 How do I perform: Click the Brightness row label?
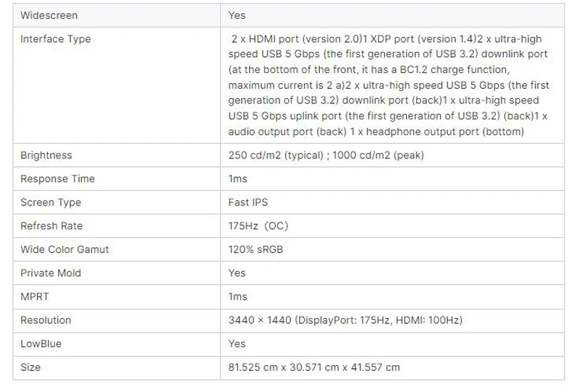point(46,155)
